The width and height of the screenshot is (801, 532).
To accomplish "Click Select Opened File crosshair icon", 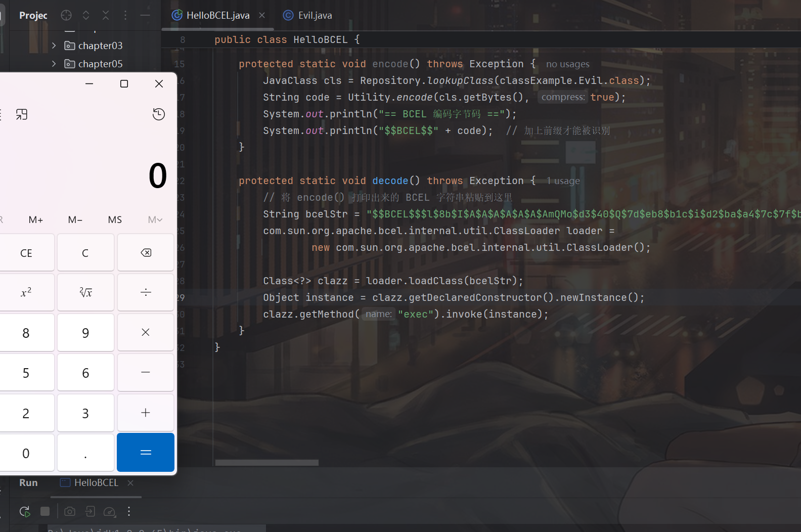I will point(66,15).
